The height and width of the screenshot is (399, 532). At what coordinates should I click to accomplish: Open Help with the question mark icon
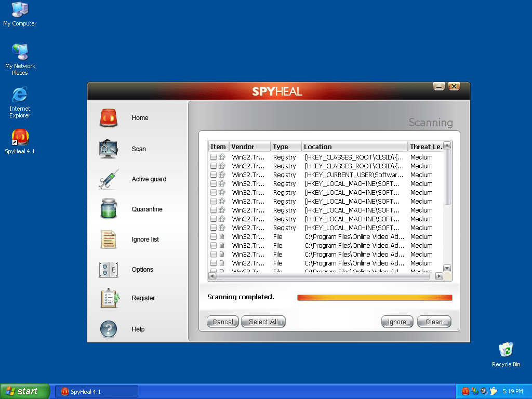[x=109, y=329]
